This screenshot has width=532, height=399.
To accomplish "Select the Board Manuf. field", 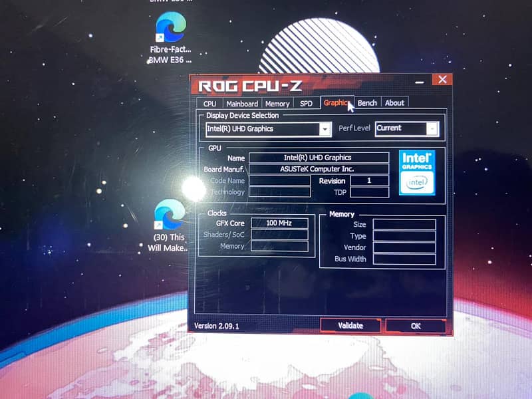I will tap(318, 169).
